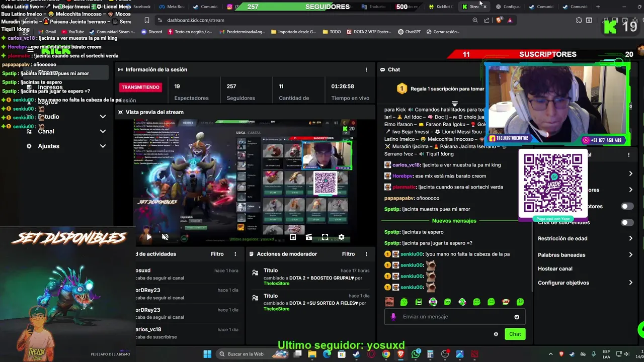This screenshot has height=362, width=644.
Task: Click the browser address bar URL
Action: (196, 20)
